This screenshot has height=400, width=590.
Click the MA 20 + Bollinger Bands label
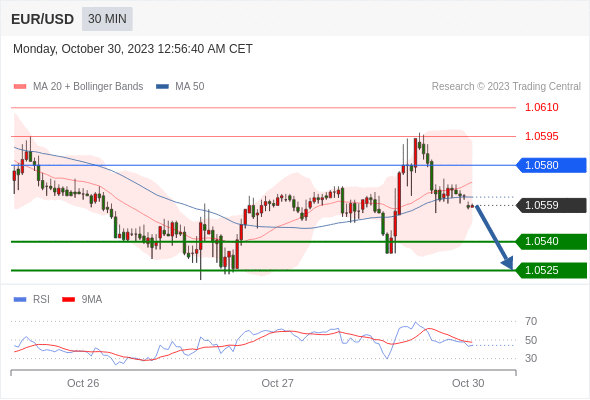click(x=88, y=87)
